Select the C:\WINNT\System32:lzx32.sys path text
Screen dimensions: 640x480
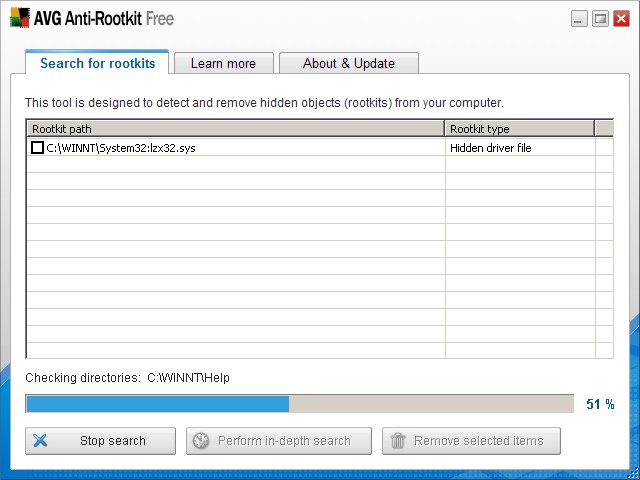click(x=121, y=148)
